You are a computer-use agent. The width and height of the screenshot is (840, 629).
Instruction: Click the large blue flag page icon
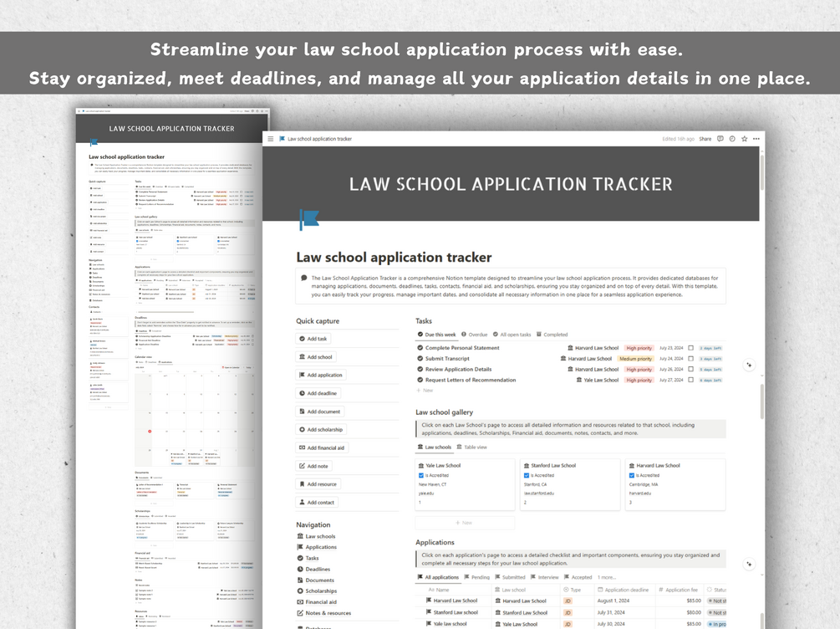(x=309, y=220)
